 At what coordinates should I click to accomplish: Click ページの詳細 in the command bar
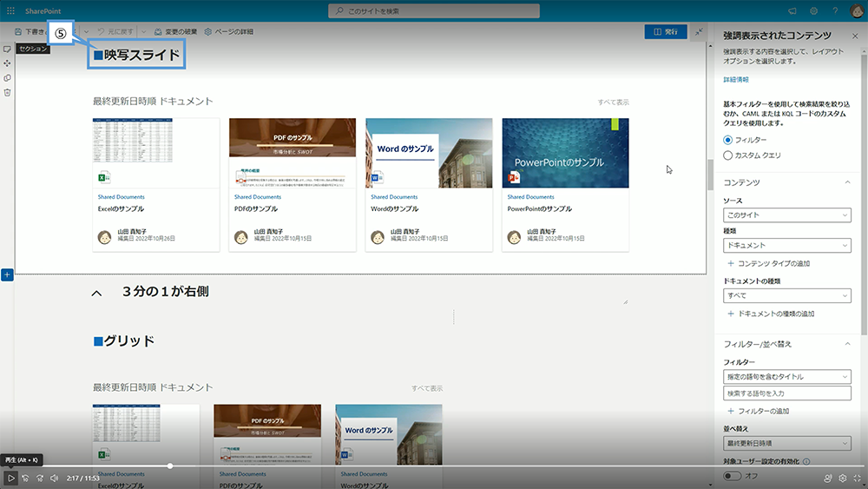pos(229,32)
